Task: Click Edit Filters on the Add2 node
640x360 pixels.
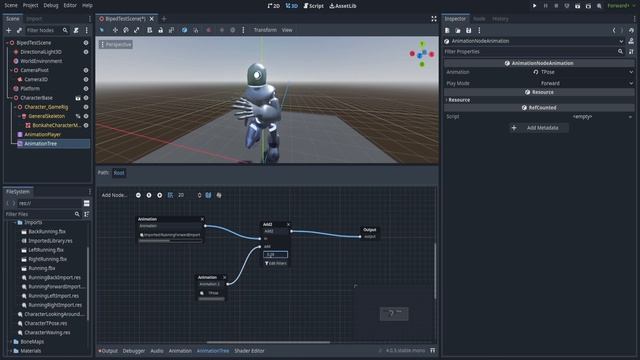Action: pos(276,264)
